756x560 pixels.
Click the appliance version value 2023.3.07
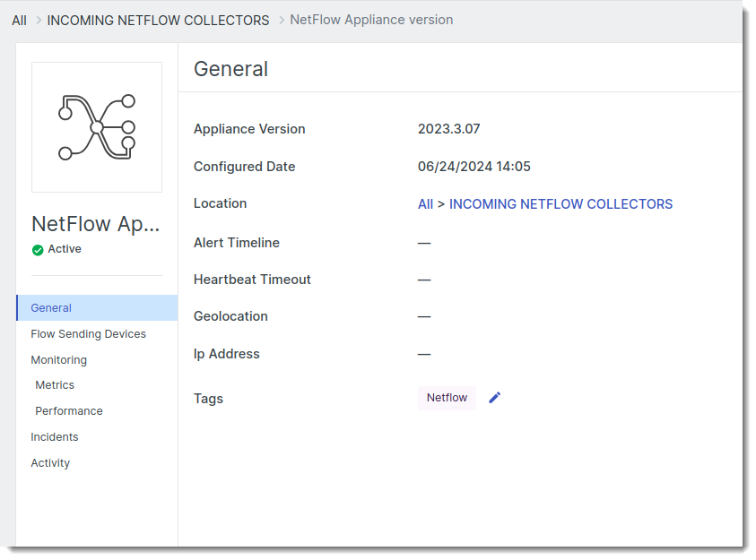click(x=449, y=129)
